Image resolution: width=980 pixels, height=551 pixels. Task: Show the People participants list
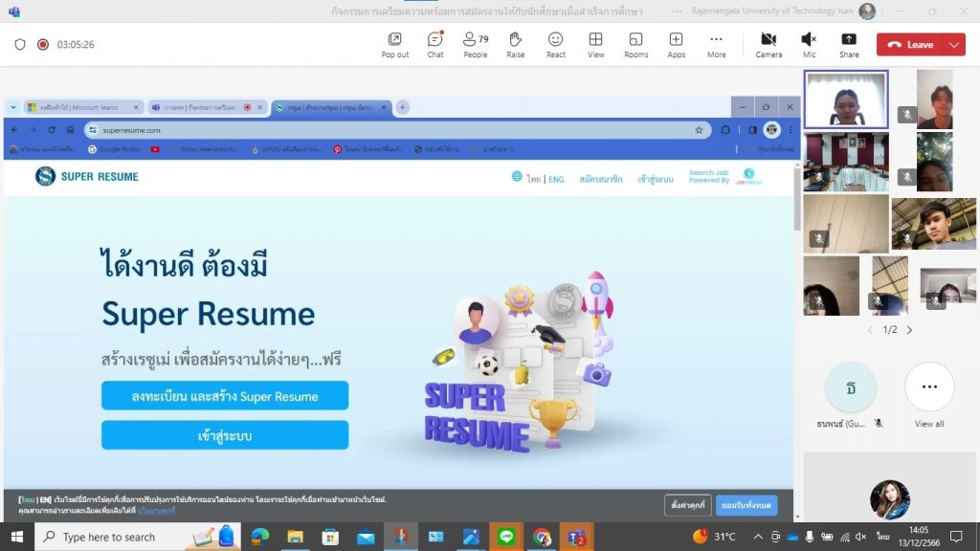(475, 44)
